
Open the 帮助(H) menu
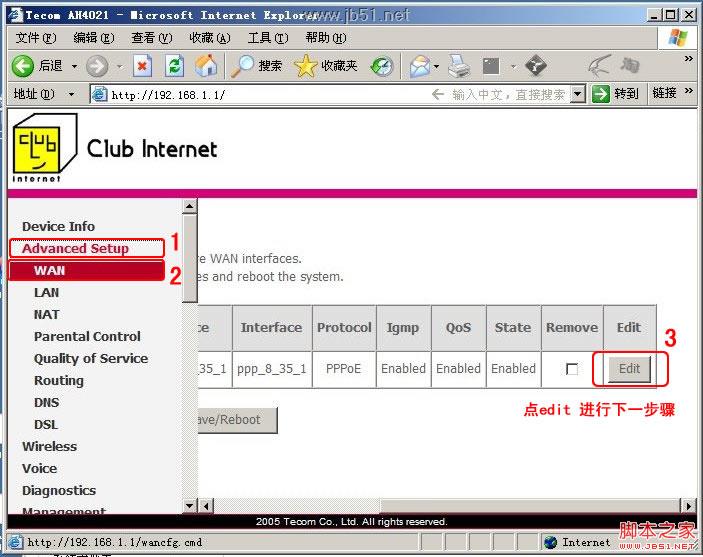[325, 38]
